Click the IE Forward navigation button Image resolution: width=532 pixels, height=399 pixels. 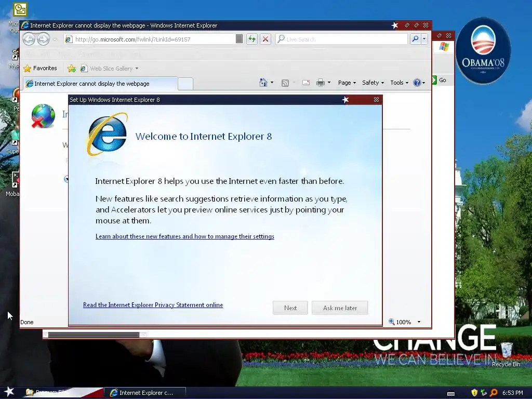coord(44,39)
